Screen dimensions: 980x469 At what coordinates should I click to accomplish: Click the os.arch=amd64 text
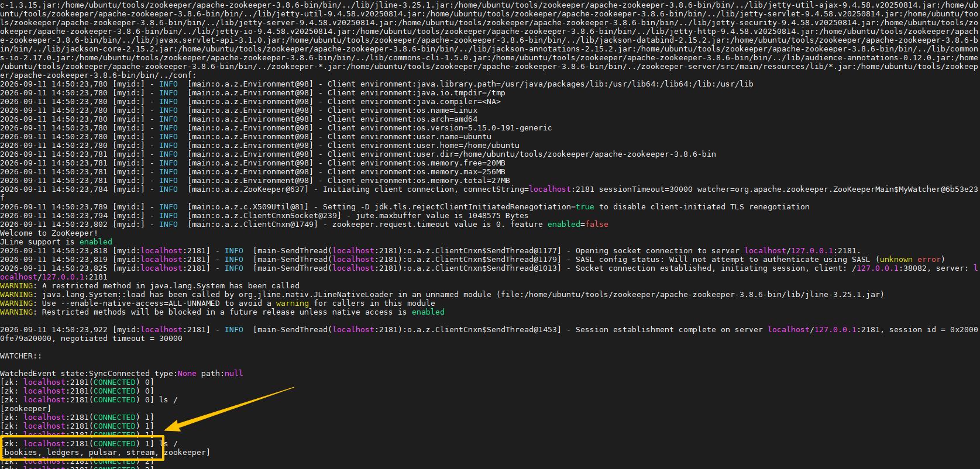447,119
